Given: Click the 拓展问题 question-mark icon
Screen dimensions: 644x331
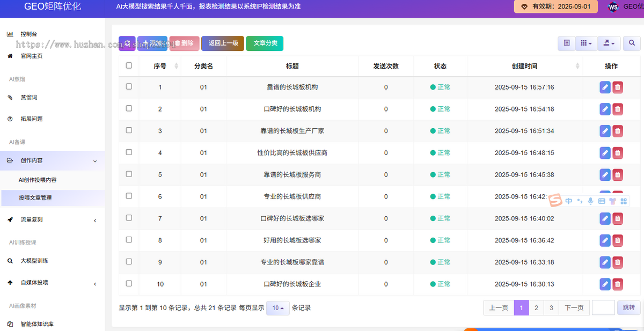Looking at the screenshot, I should pos(10,119).
